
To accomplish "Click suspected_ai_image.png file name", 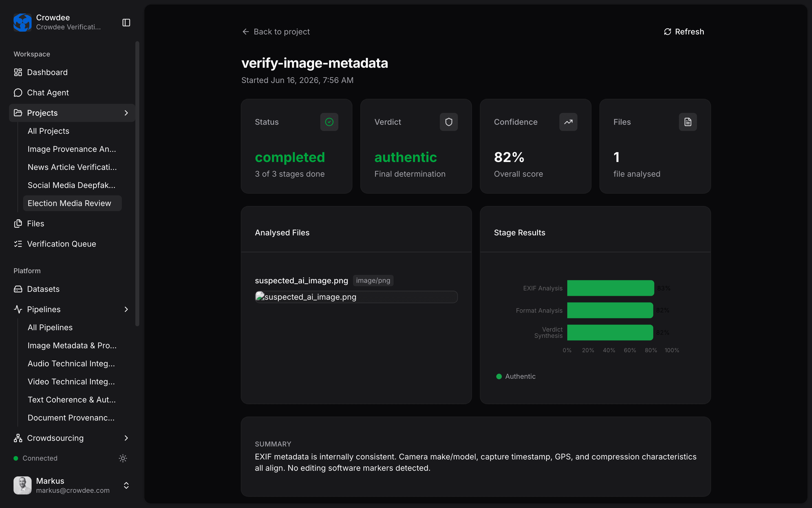I will 301,281.
